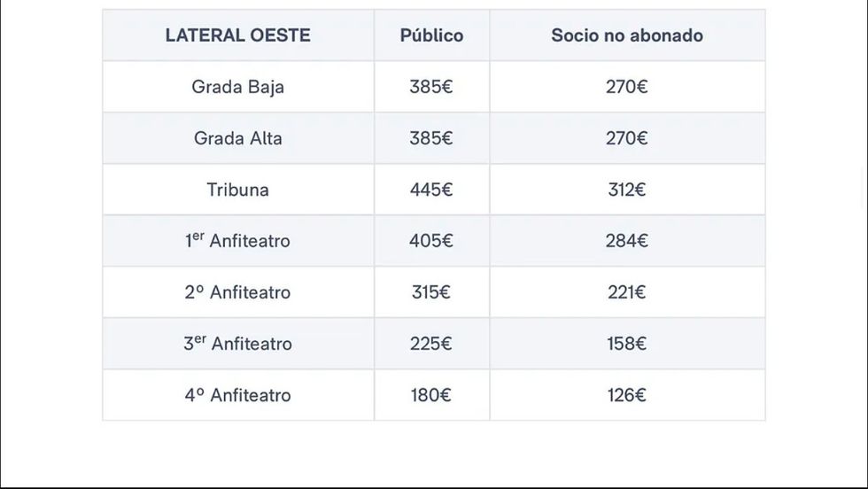Viewport: 868px width, 489px height.
Task: Click the Público column header
Action: point(431,35)
